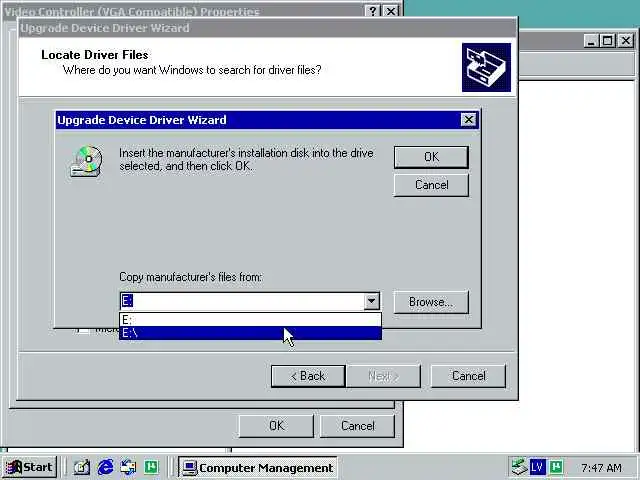This screenshot has height=480, width=640.
Task: Click the help question mark in Properties title bar
Action: [x=373, y=11]
